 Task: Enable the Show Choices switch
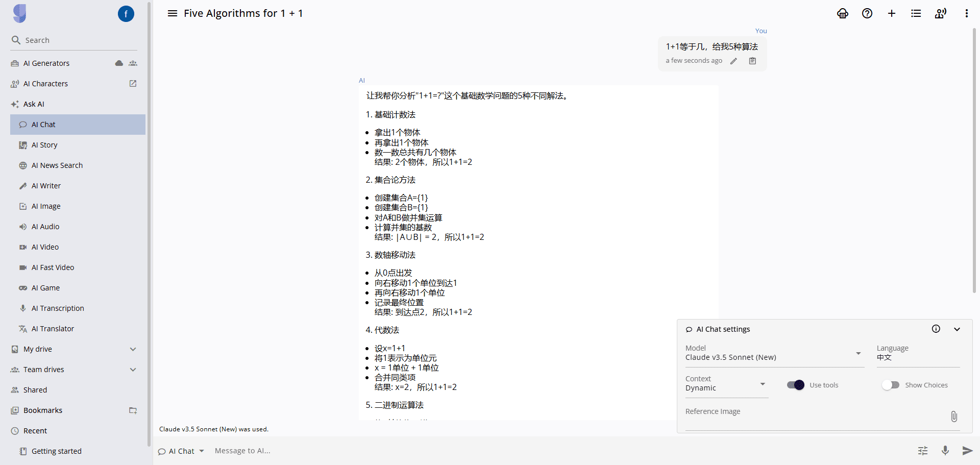(x=891, y=385)
